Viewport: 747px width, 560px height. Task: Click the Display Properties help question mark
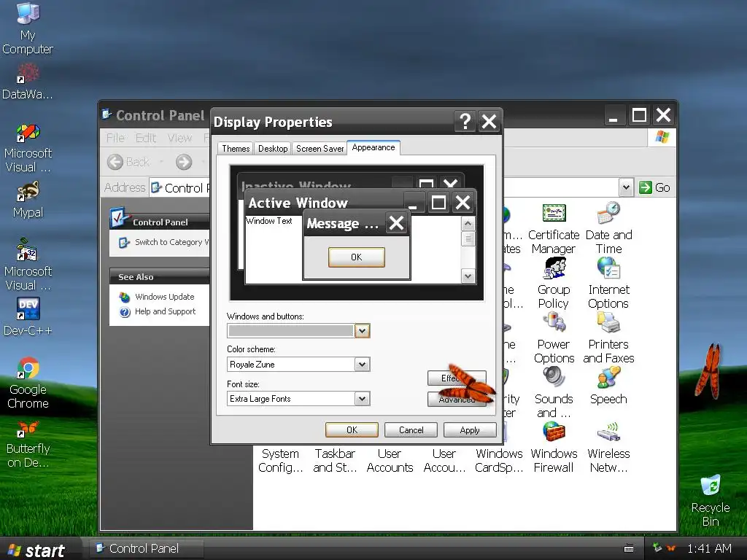tap(465, 122)
